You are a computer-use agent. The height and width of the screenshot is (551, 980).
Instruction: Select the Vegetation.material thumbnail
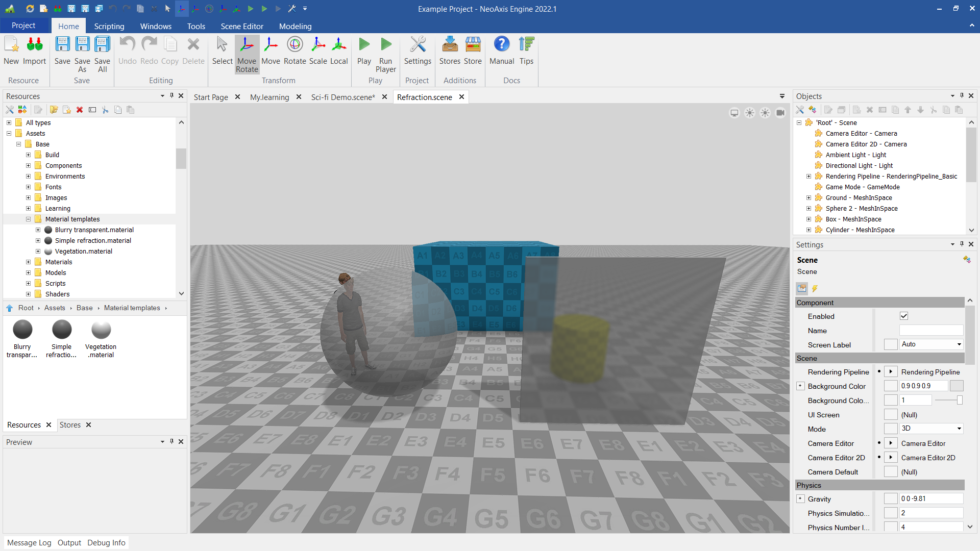[x=101, y=330]
